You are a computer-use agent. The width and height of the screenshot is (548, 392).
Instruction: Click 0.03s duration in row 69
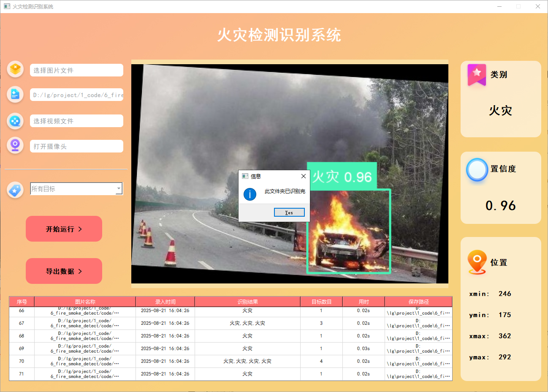[364, 348]
